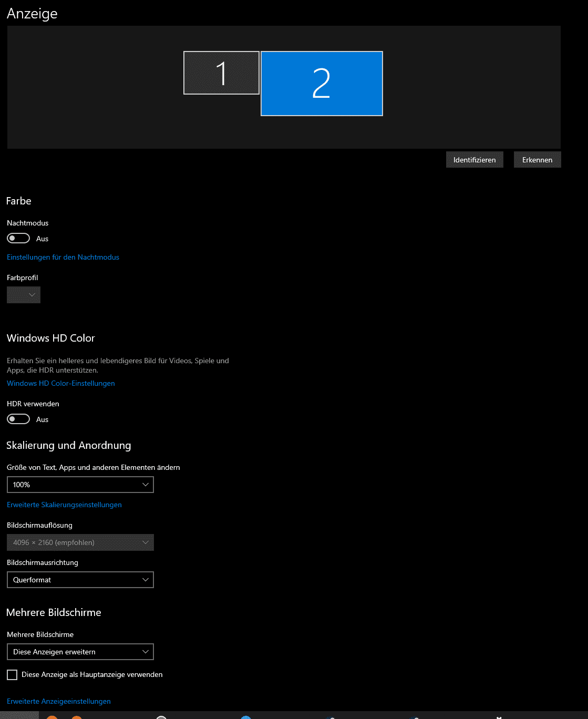The width and height of the screenshot is (588, 719).
Task: Click the chevron arrow beside Querformat
Action: (146, 580)
